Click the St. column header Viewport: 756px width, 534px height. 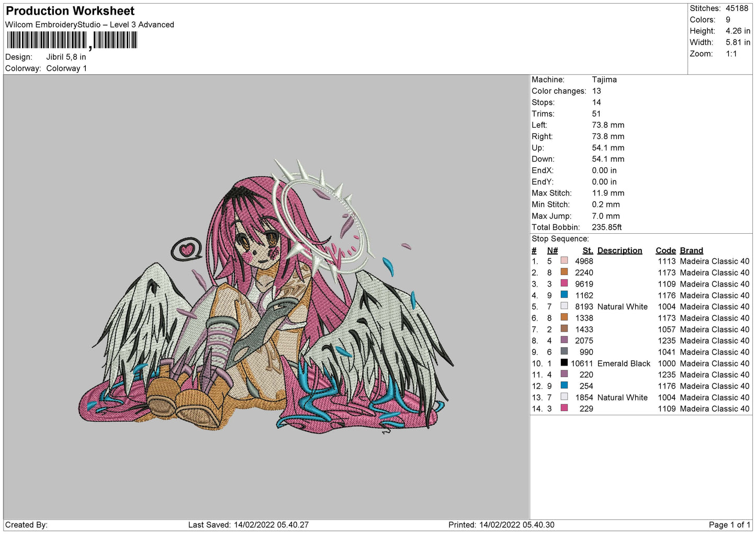pyautogui.click(x=588, y=251)
